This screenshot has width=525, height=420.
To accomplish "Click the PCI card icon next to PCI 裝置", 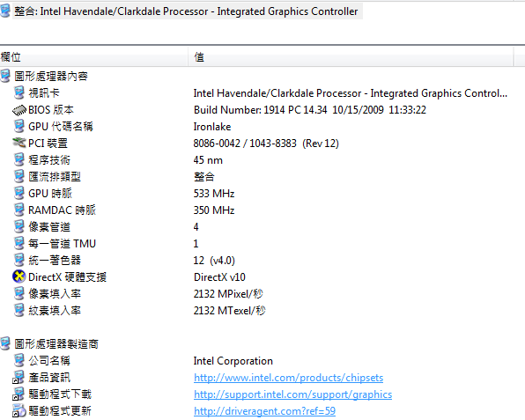I will click(19, 143).
